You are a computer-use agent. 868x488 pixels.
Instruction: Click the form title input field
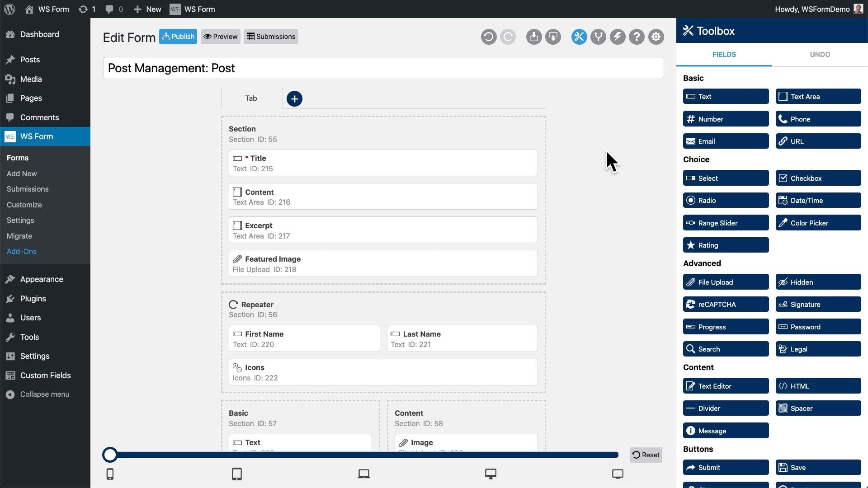383,68
